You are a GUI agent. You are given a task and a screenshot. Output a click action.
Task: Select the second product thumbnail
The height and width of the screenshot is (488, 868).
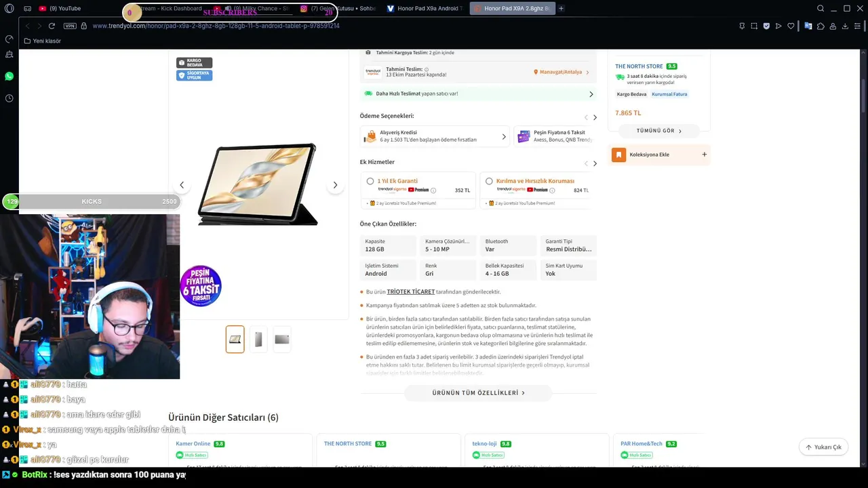[x=258, y=339]
